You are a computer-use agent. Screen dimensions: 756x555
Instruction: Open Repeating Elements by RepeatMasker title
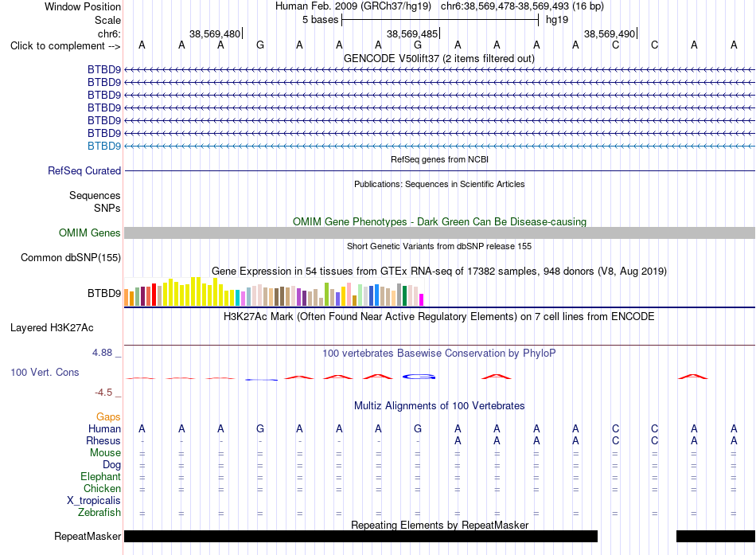(x=440, y=525)
